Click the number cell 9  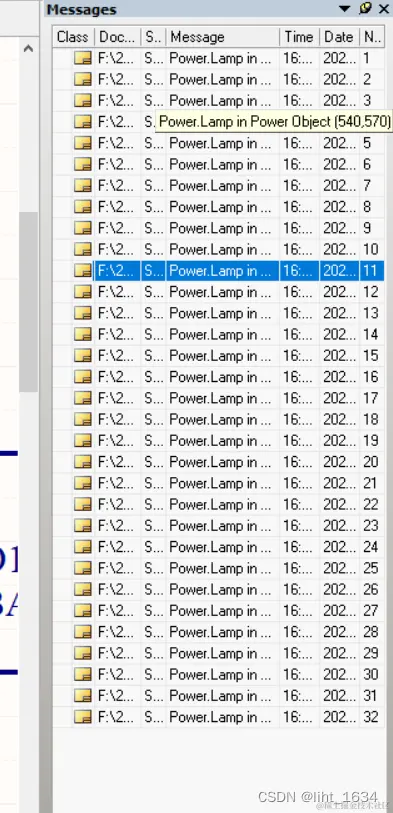click(x=372, y=229)
